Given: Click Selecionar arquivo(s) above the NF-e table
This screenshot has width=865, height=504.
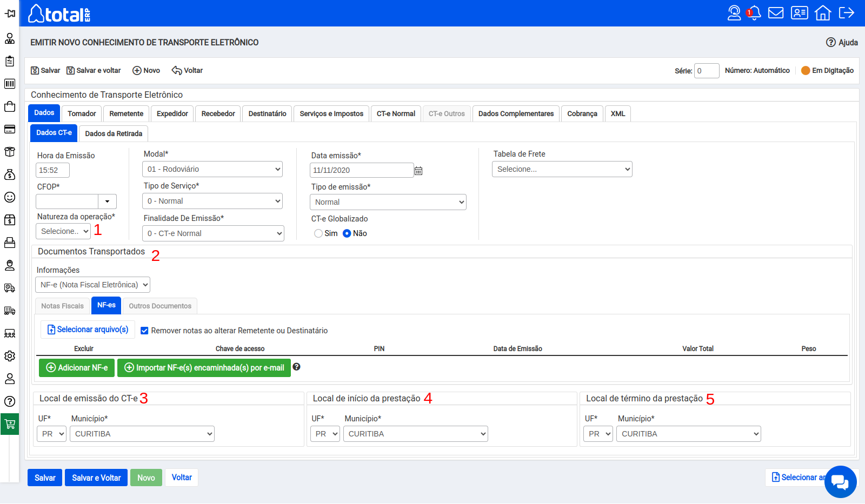Looking at the screenshot, I should point(88,330).
